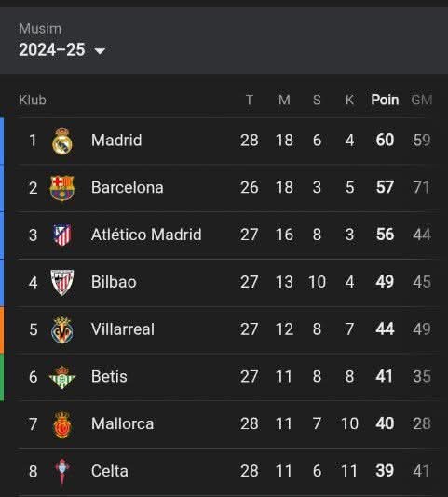Screen dimensions: 448x497
Task: Select the Poin column header
Action: click(385, 100)
